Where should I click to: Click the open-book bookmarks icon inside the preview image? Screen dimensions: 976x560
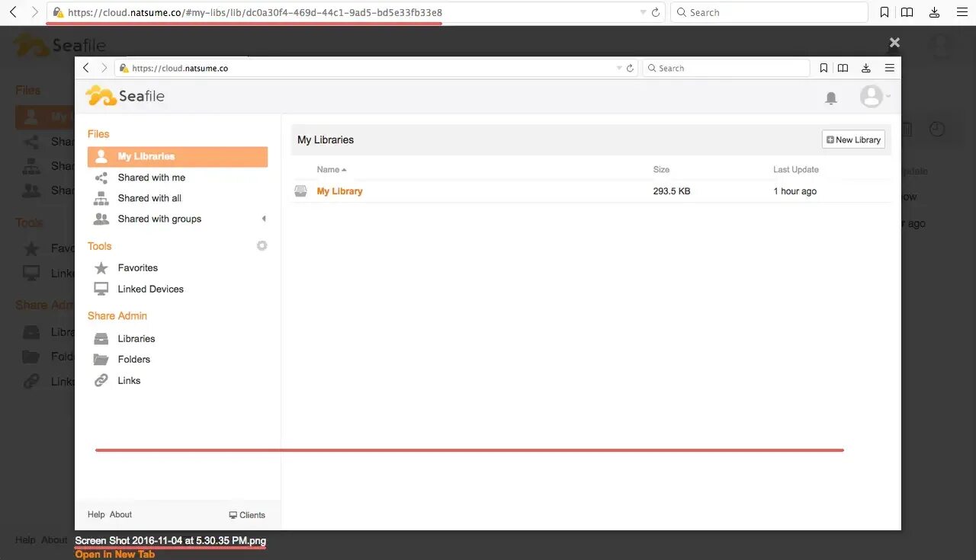(x=843, y=68)
